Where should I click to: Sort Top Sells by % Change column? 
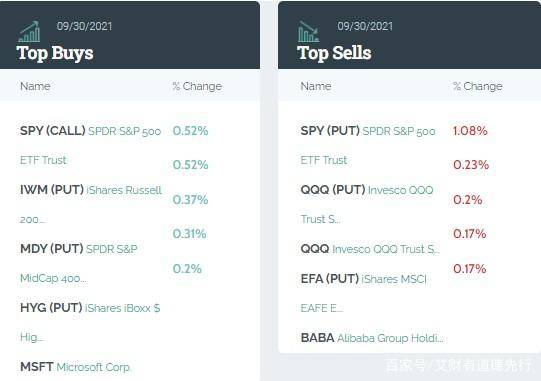pyautogui.click(x=478, y=86)
